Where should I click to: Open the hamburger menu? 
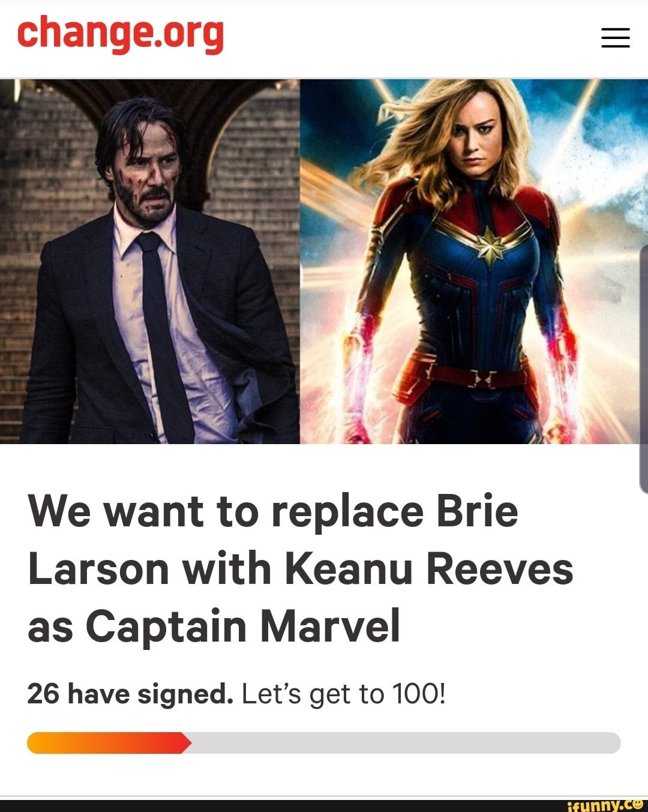[616, 38]
